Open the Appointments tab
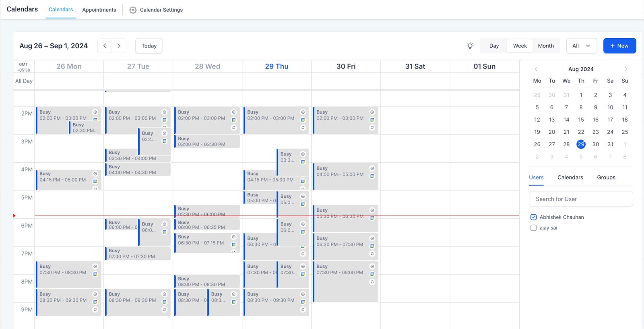 (99, 10)
